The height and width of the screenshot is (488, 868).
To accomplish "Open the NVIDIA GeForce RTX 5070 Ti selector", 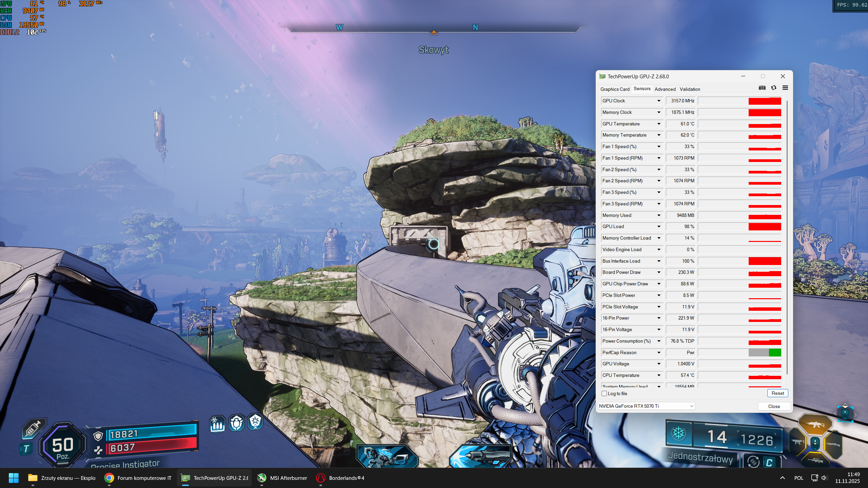I will (x=646, y=406).
